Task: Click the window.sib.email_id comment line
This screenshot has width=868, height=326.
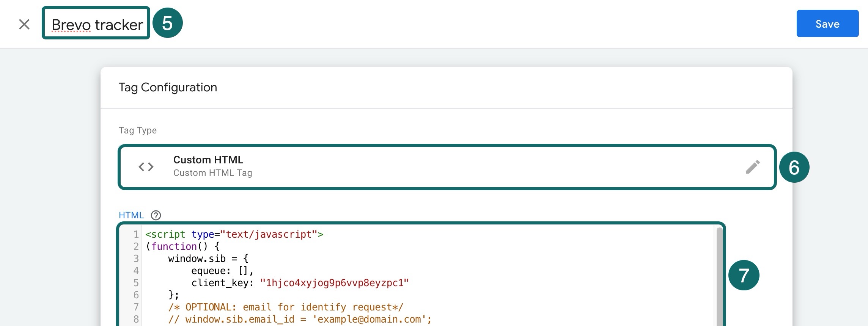Action: 300,319
